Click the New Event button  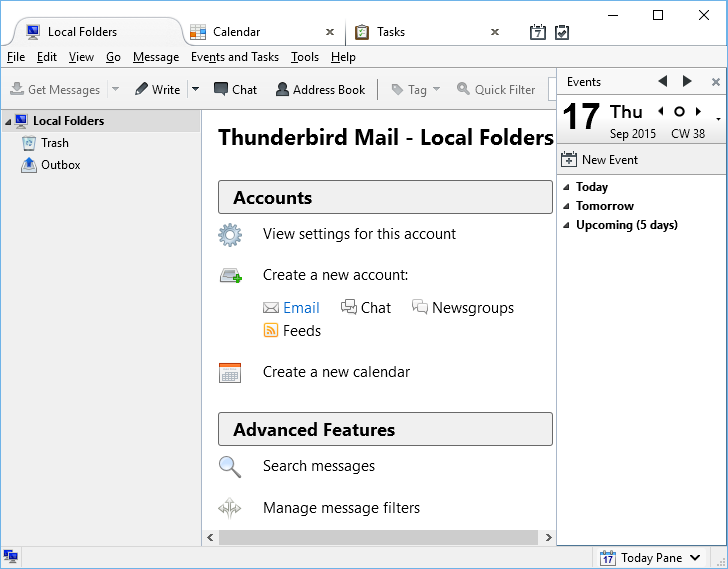coord(599,160)
